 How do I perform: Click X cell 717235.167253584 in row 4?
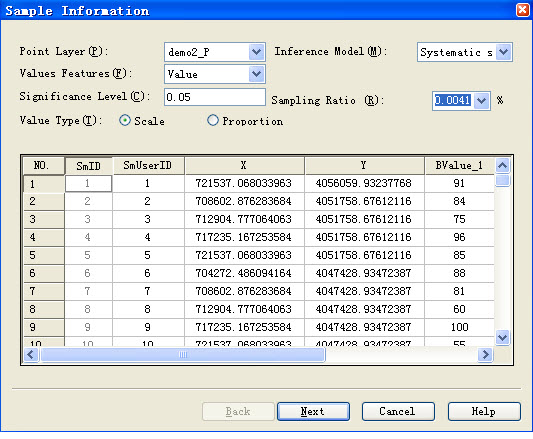click(244, 237)
